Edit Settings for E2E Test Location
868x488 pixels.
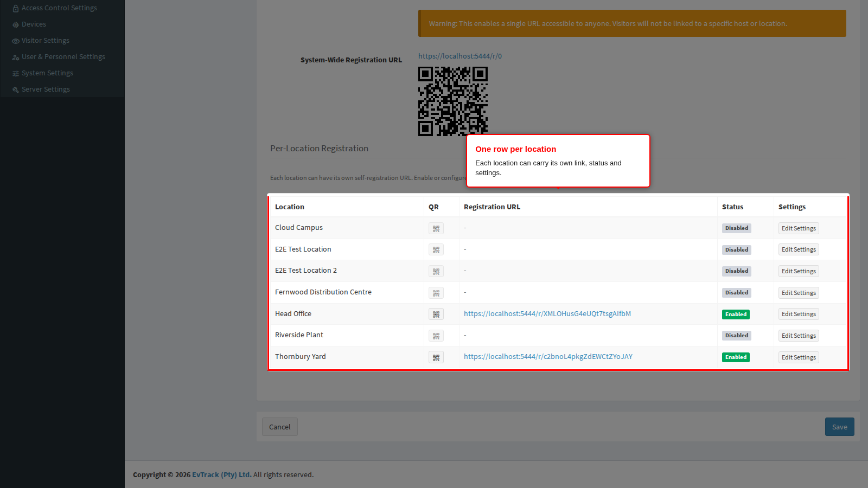799,249
